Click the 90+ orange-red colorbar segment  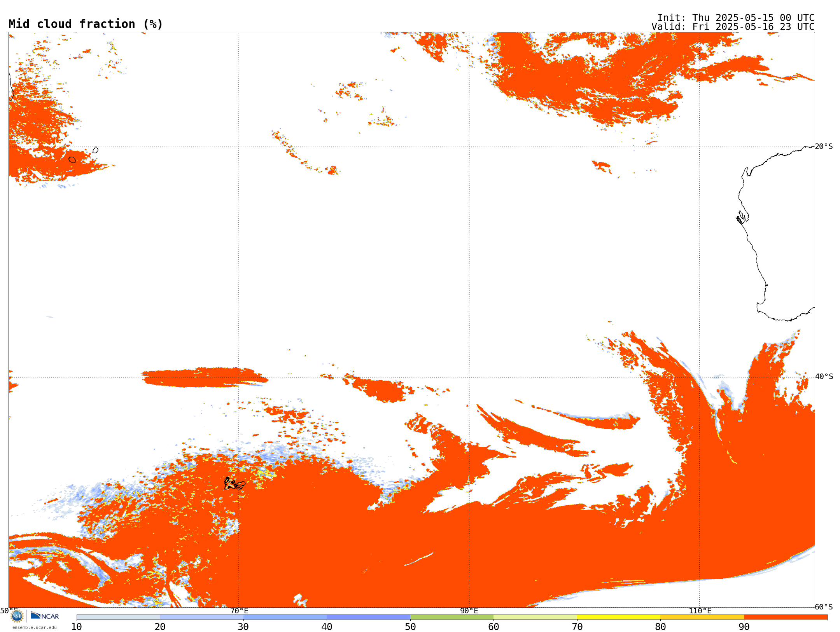[x=786, y=617]
